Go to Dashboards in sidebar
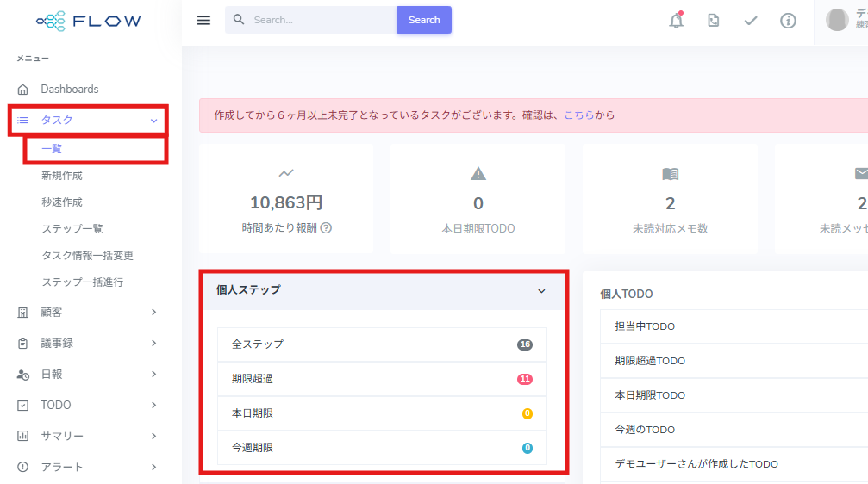Image resolution: width=868 pixels, height=484 pixels. coord(69,90)
